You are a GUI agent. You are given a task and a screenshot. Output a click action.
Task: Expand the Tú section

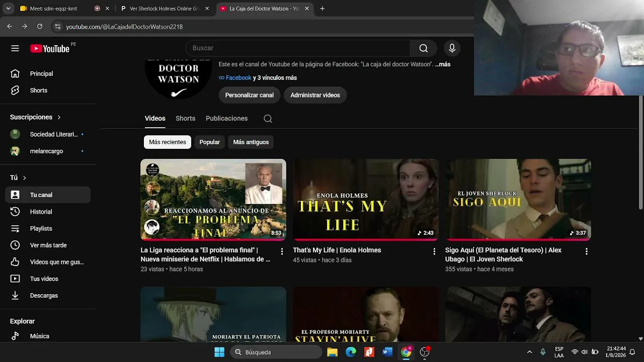click(x=18, y=177)
